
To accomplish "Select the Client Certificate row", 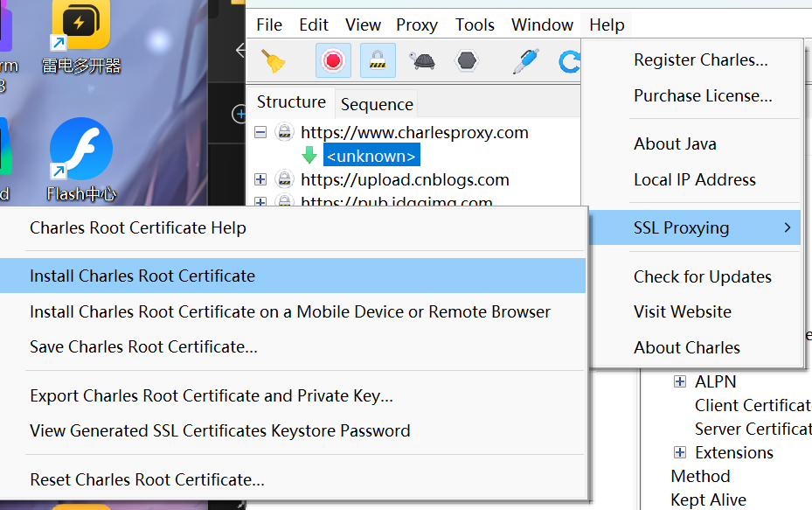I will coord(753,405).
